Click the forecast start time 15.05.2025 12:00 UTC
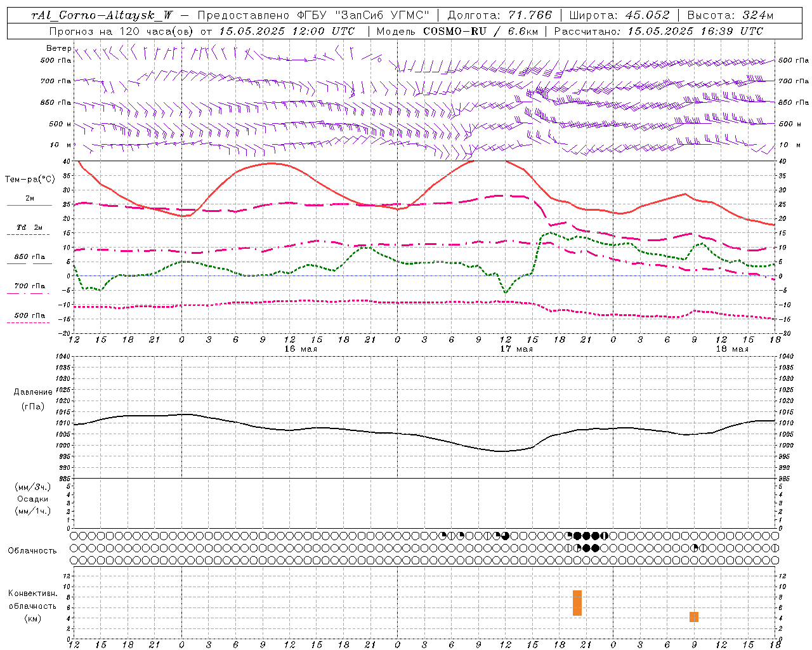The width and height of the screenshot is (812, 650). pos(287,31)
